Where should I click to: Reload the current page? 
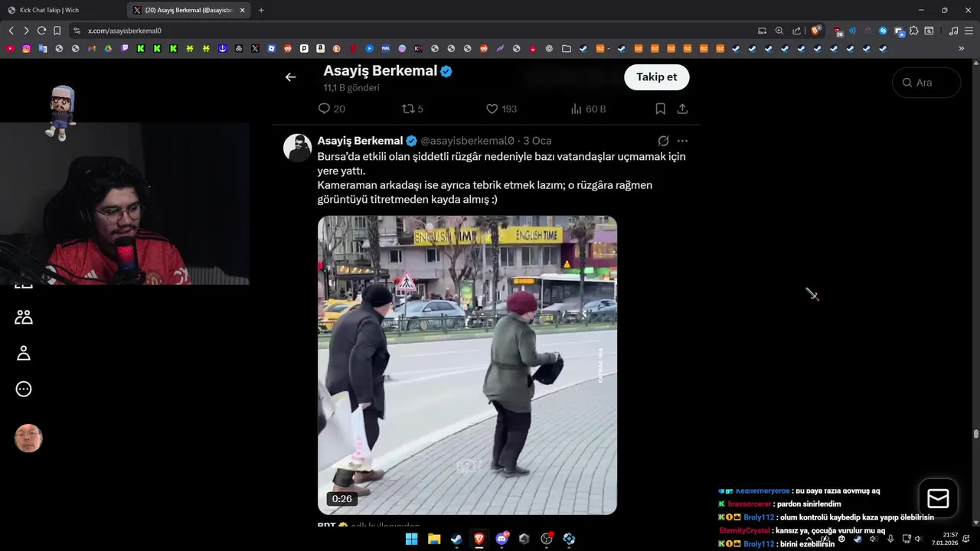(41, 31)
